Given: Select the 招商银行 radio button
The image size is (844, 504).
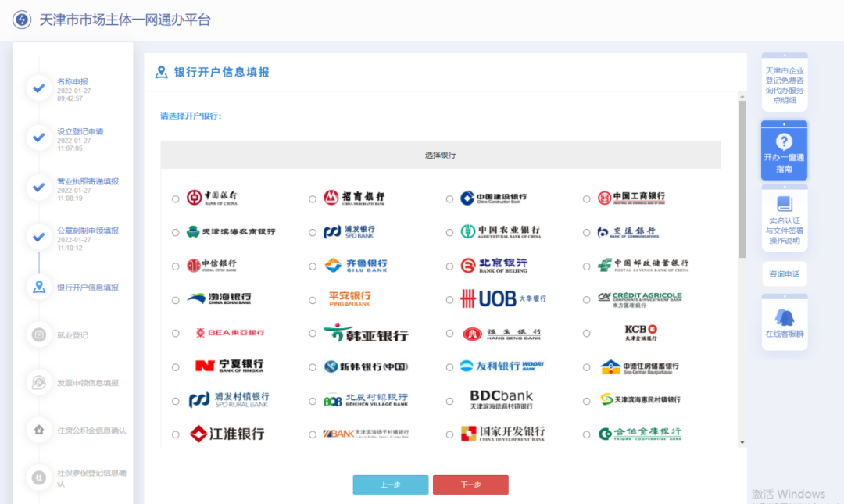Looking at the screenshot, I should (313, 197).
